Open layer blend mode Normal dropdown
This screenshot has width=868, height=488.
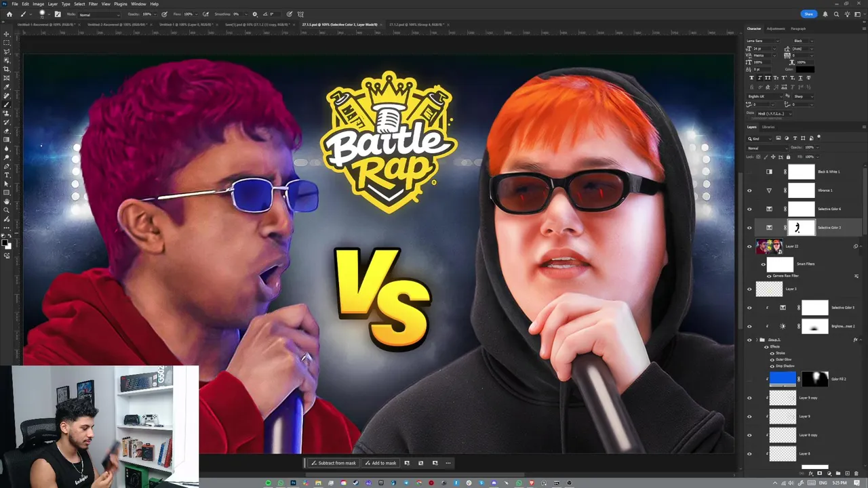[x=768, y=148]
